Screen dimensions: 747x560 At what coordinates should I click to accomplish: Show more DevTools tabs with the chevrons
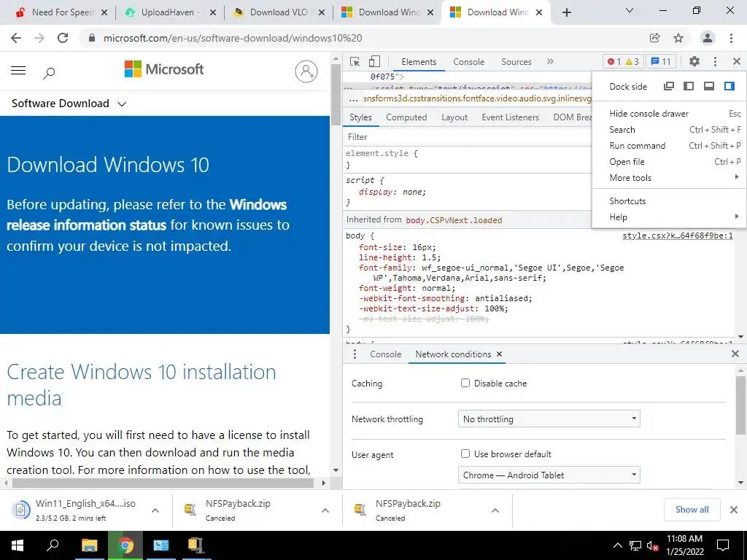(x=550, y=61)
